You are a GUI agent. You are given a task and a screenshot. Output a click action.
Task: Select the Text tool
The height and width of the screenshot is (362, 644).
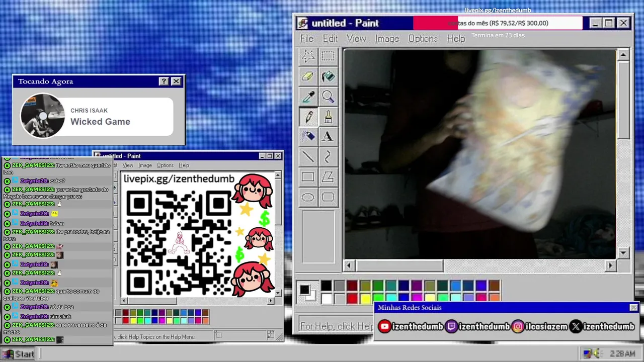pyautogui.click(x=328, y=137)
